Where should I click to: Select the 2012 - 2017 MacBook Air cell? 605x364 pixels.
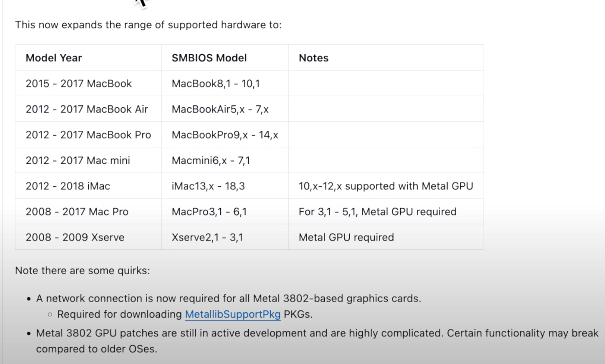click(x=87, y=109)
